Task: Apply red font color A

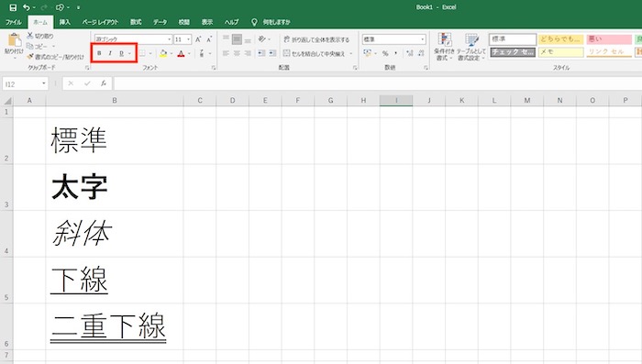Action: 181,53
